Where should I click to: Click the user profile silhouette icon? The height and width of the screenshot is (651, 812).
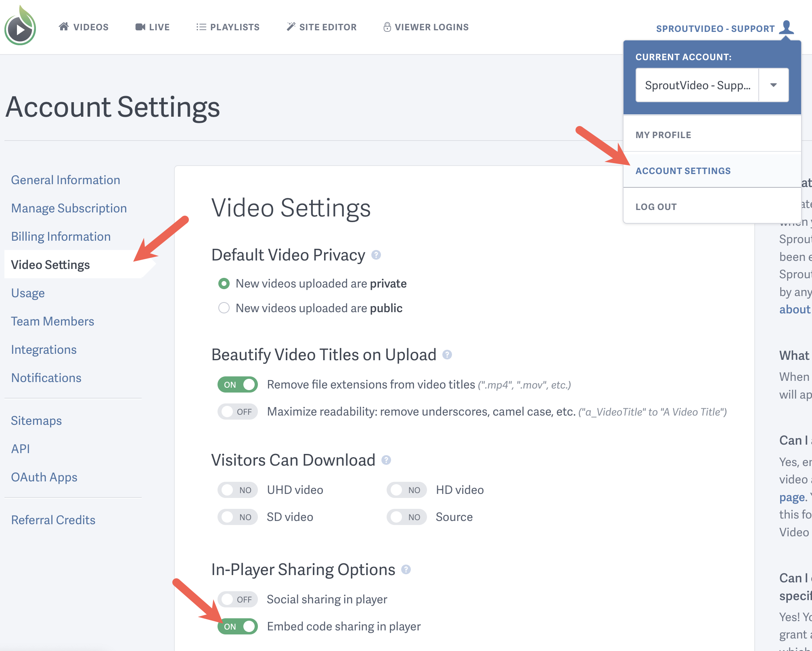(786, 27)
